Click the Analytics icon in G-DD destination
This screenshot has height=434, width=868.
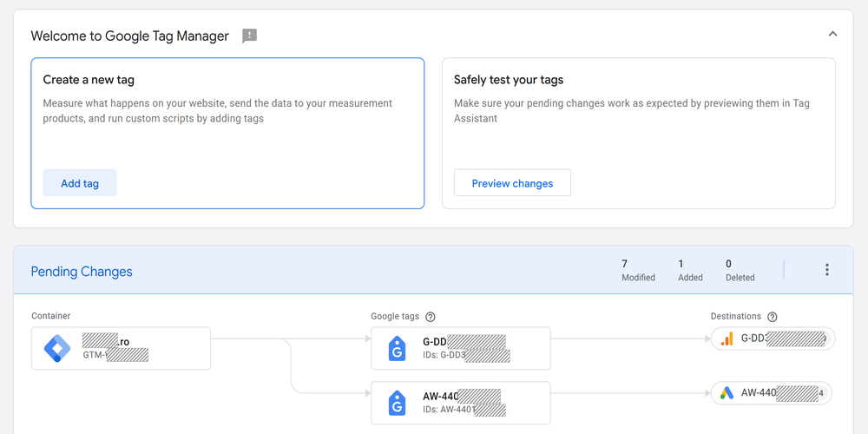pyautogui.click(x=727, y=339)
